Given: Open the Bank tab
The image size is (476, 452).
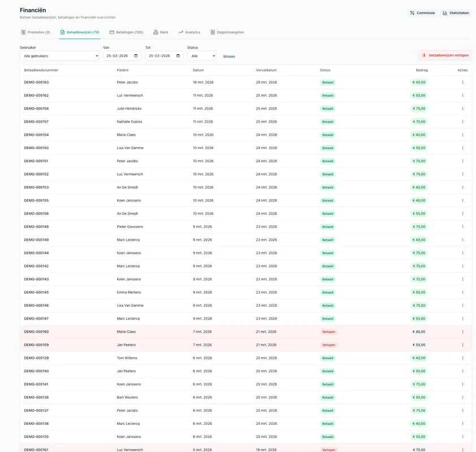Looking at the screenshot, I should click(161, 32).
